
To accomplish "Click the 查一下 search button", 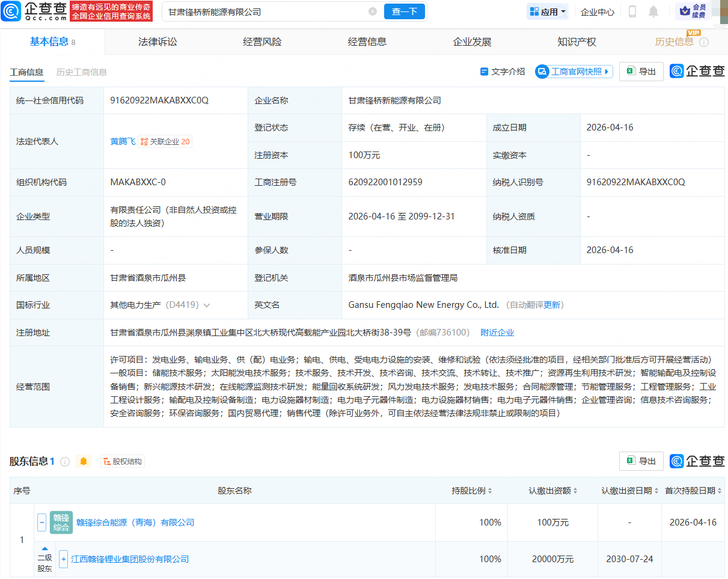I will pyautogui.click(x=404, y=11).
